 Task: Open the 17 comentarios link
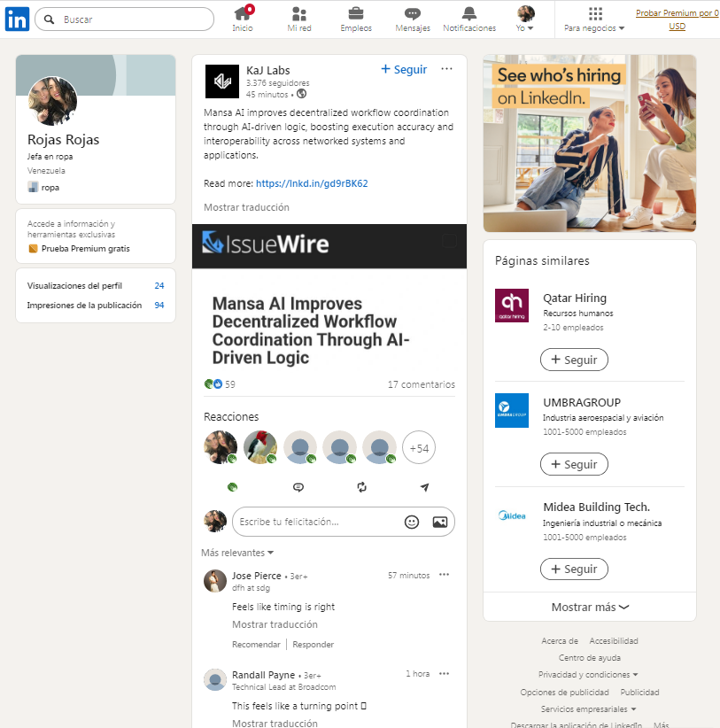point(422,384)
